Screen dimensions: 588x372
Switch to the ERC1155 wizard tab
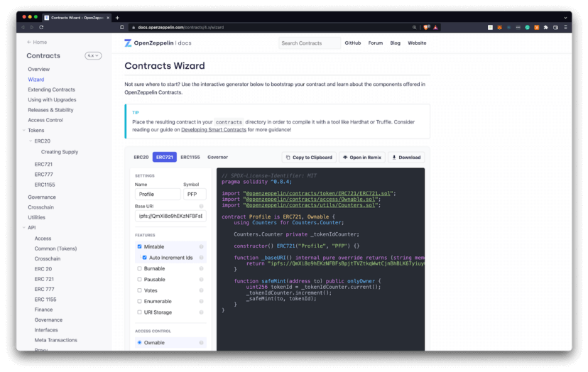tap(190, 157)
